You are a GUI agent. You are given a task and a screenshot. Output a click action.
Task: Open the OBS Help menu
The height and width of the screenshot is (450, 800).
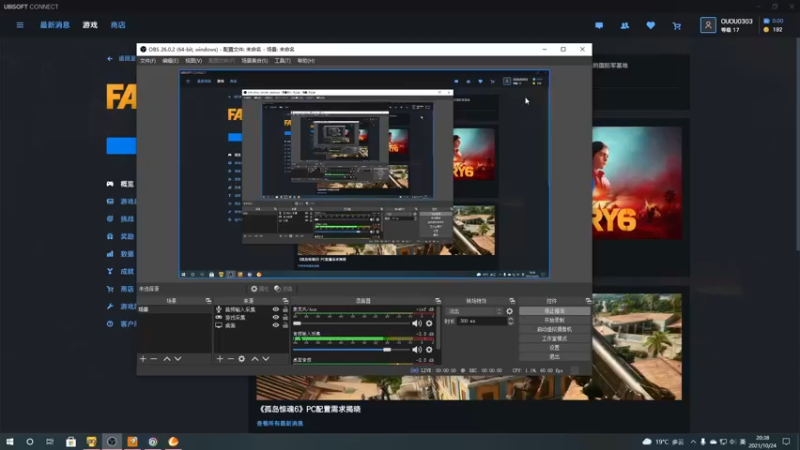pyautogui.click(x=306, y=61)
